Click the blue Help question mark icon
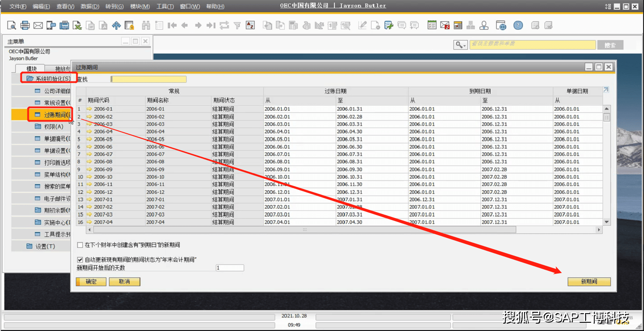The image size is (644, 331). pos(518,25)
